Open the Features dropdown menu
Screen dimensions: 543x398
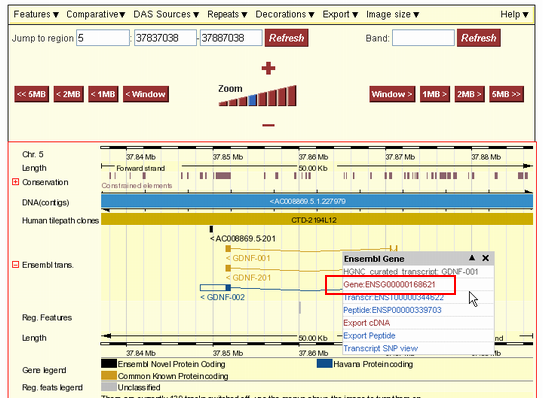pyautogui.click(x=36, y=15)
